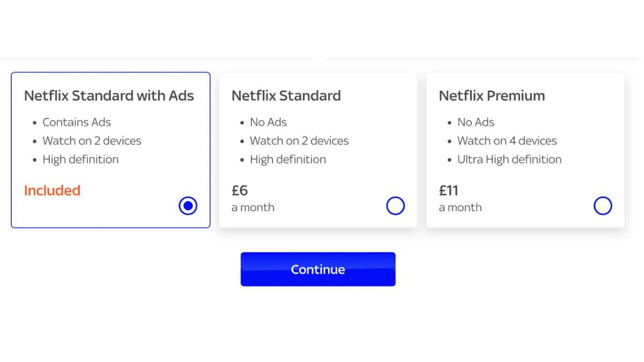The width and height of the screenshot is (644, 362).
Task: Select the Netflix Standard radio button
Action: (396, 205)
